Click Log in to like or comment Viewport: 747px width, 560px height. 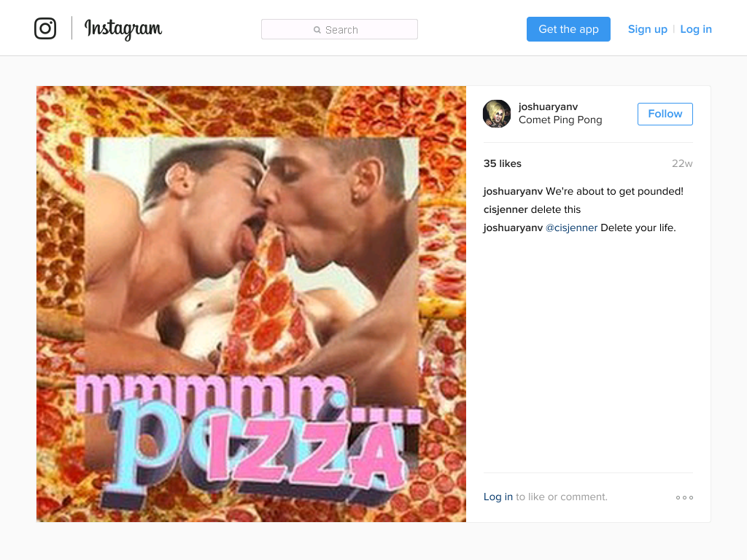pos(498,497)
